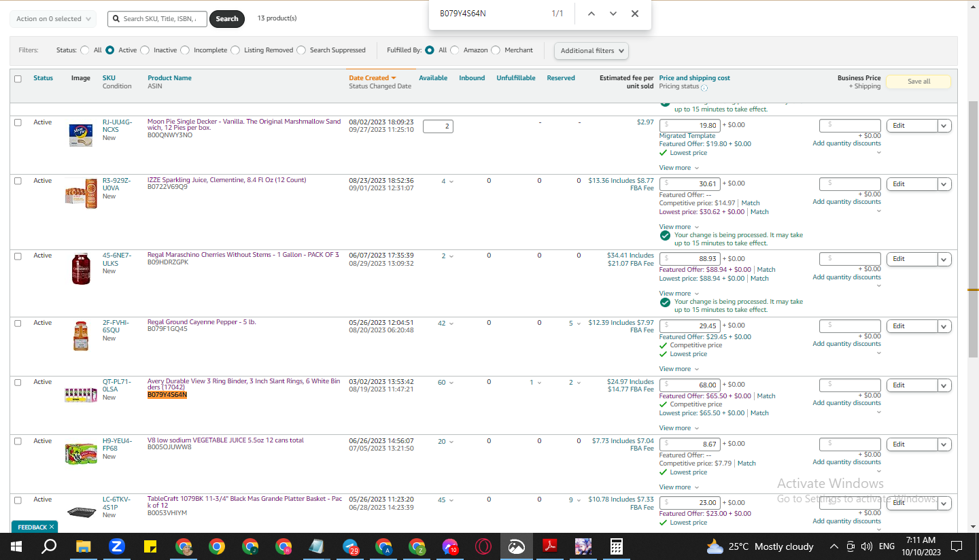Go to next find-in-page match
This screenshot has height=560, width=979.
[613, 14]
